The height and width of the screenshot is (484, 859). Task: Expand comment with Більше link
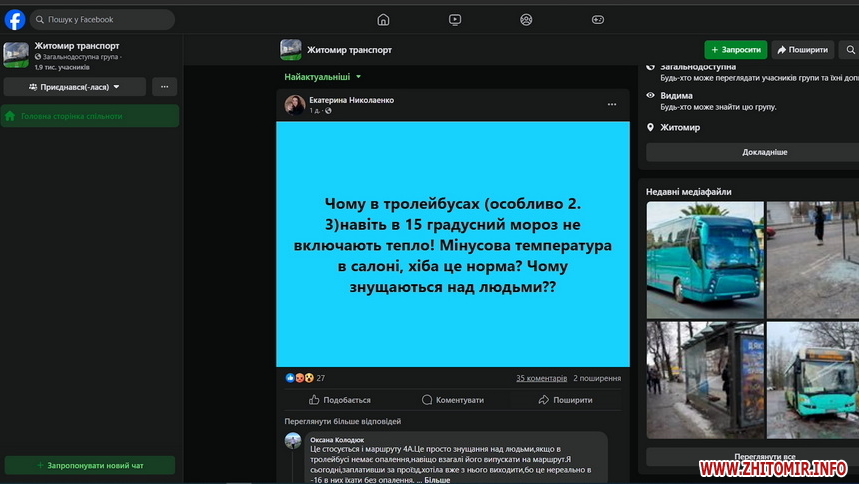437,480
